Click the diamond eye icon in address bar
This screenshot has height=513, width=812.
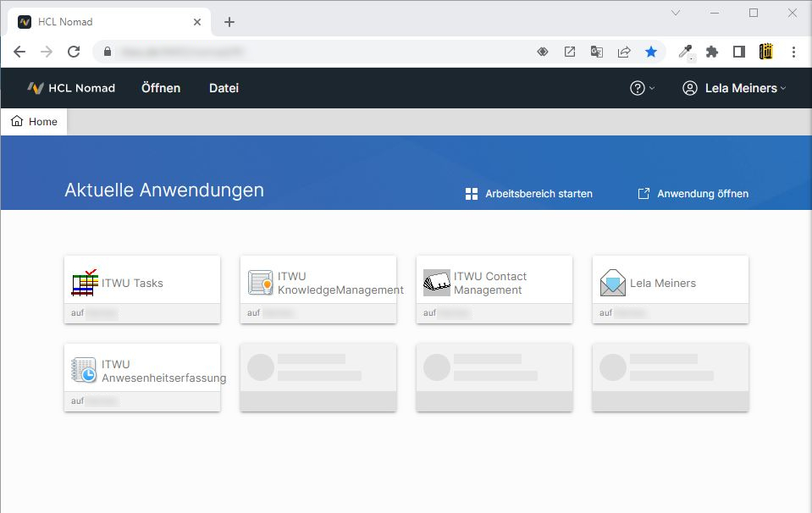[542, 52]
